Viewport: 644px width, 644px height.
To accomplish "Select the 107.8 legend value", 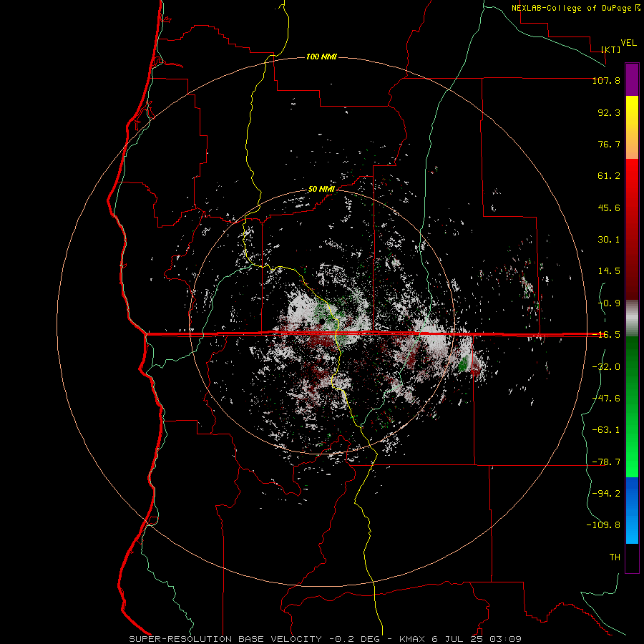I will point(606,80).
